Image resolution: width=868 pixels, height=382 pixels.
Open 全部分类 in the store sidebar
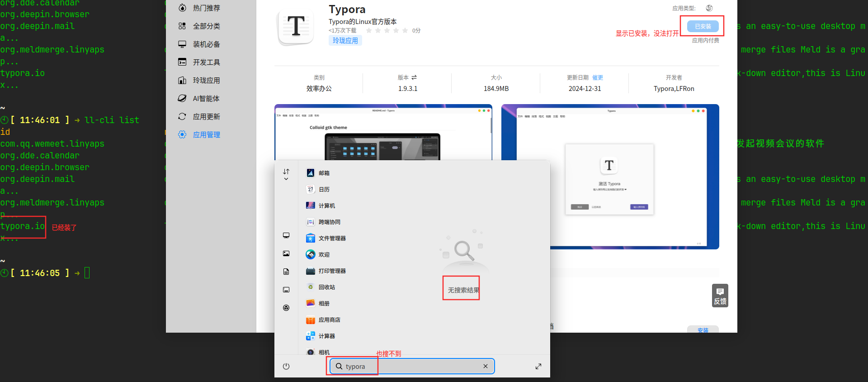199,26
